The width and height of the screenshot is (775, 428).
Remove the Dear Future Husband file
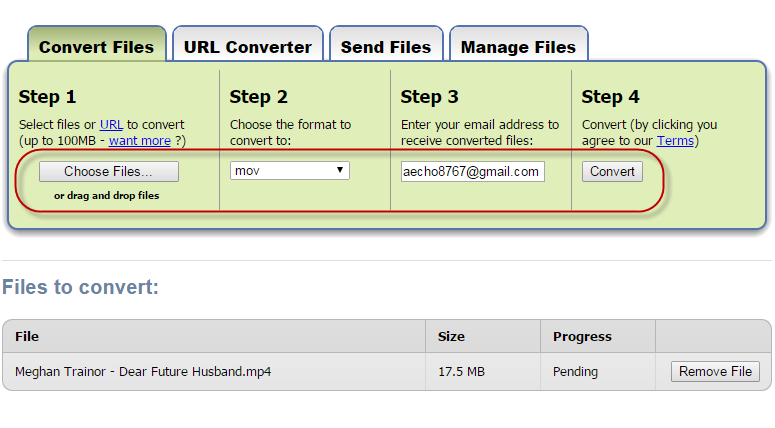point(715,372)
